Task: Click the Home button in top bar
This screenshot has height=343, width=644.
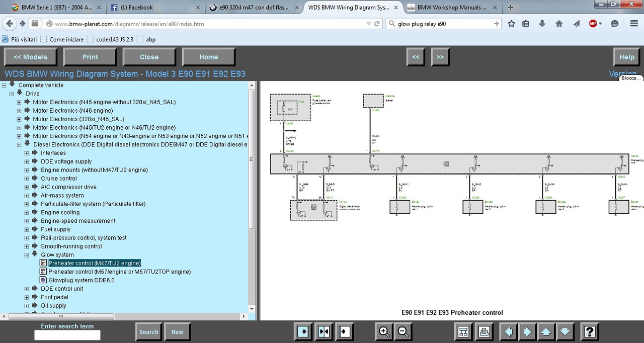Action: [208, 57]
